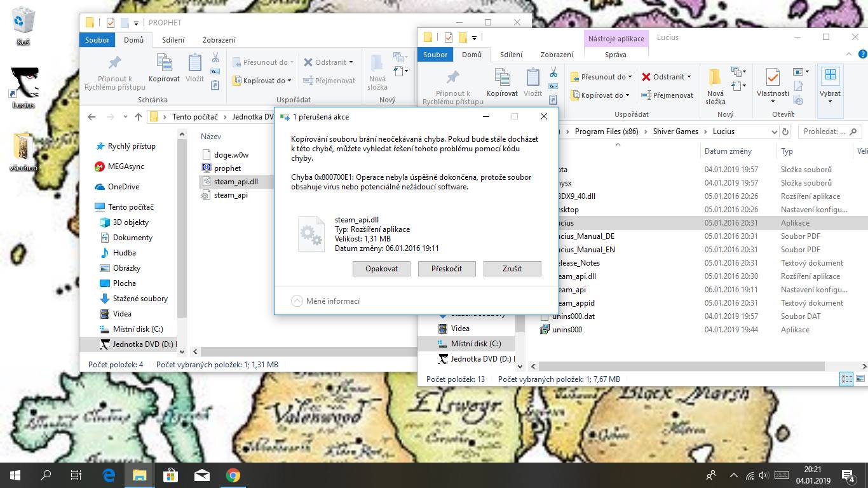This screenshot has height=488, width=868.
Task: Switch to details view icon in Lucius status bar
Action: (x=846, y=379)
